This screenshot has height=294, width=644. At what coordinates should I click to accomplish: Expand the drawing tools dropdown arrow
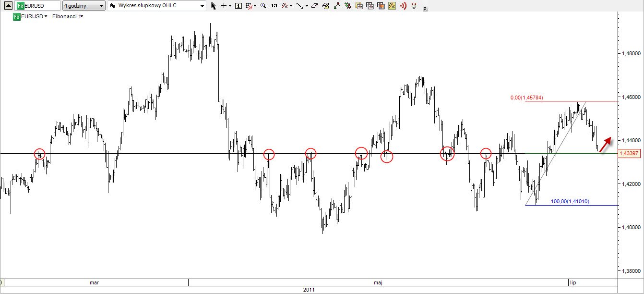point(307,6)
